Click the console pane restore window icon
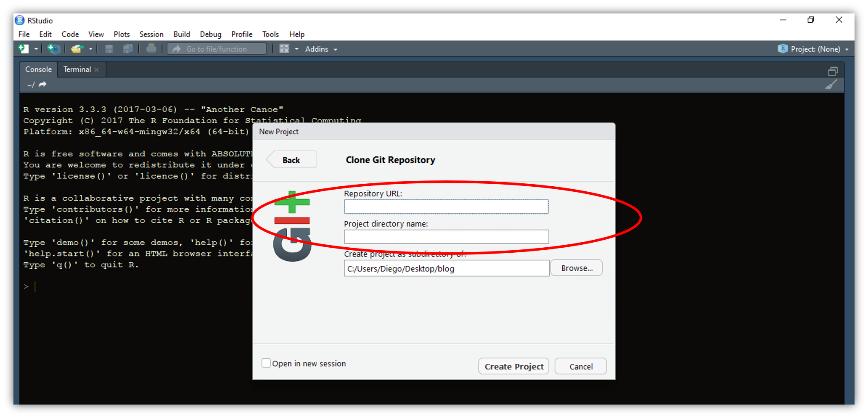This screenshot has width=868, height=418. (833, 71)
